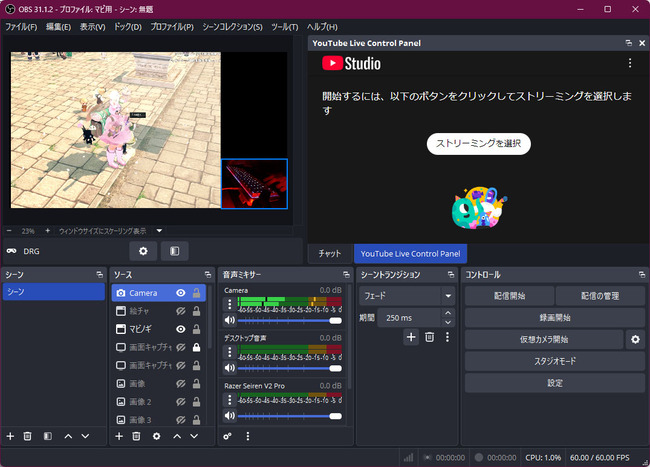Viewport: 650px width, 467px height.
Task: Open audio mixer three-dot menu at bottom
Action: pyautogui.click(x=248, y=436)
